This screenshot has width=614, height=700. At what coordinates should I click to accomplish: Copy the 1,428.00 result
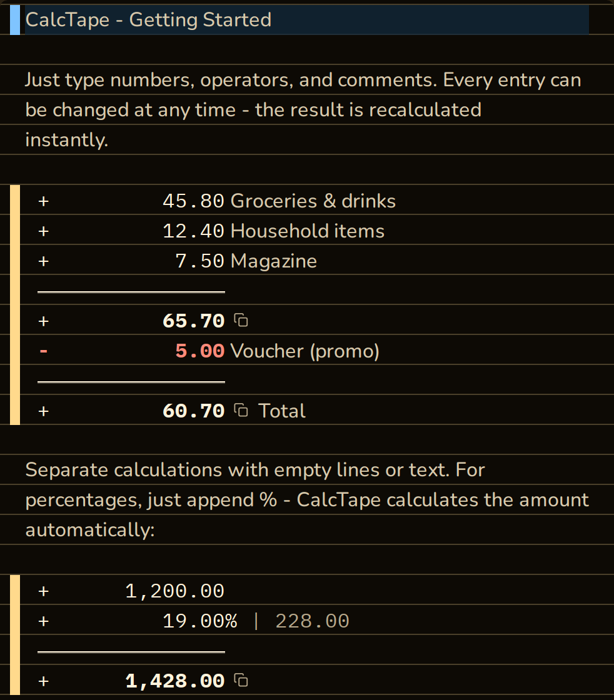241,681
